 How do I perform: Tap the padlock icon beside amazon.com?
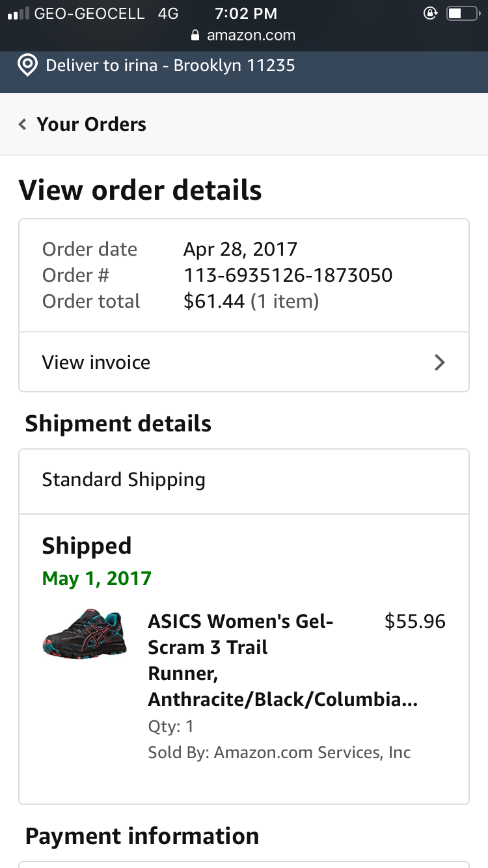point(195,36)
